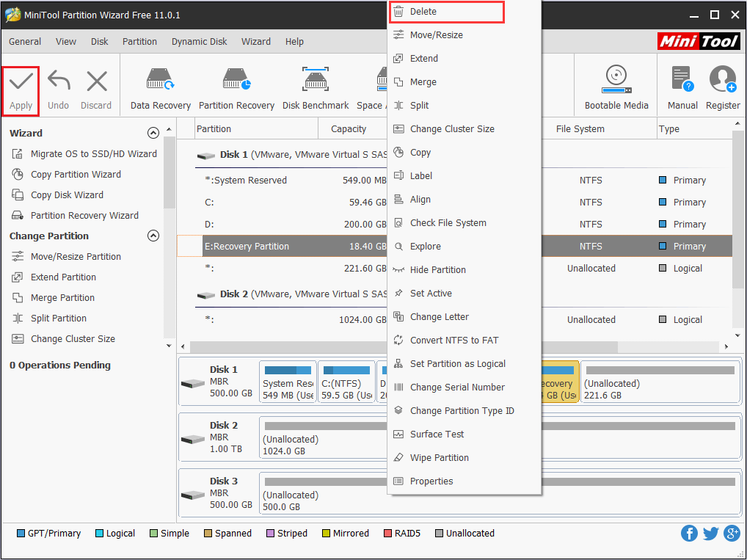This screenshot has width=747, height=560.
Task: Open the General menu
Action: (25, 41)
